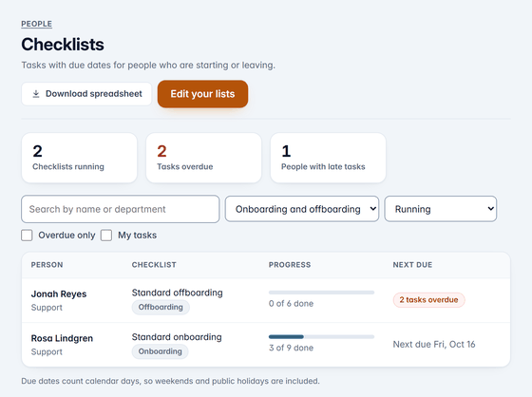
Task: Click the download icon beside Download spreadsheet
Action: click(36, 94)
